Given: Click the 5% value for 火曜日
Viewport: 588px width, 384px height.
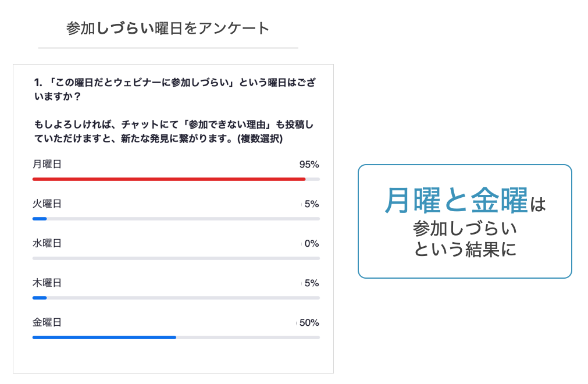Looking at the screenshot, I should tap(312, 204).
